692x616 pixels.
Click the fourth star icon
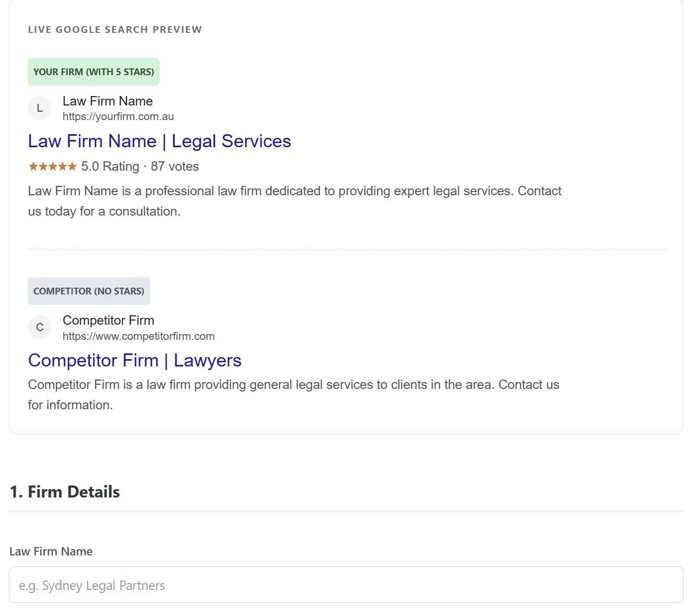(x=63, y=166)
